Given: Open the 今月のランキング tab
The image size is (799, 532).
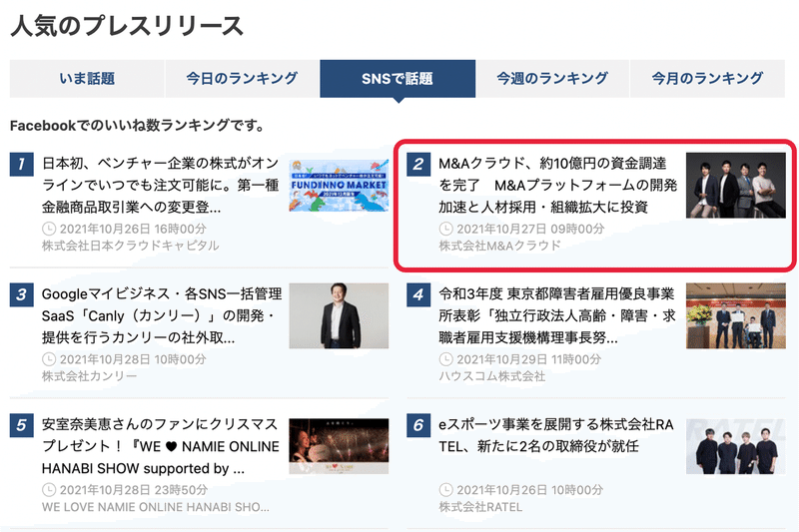Looking at the screenshot, I should click(707, 79).
